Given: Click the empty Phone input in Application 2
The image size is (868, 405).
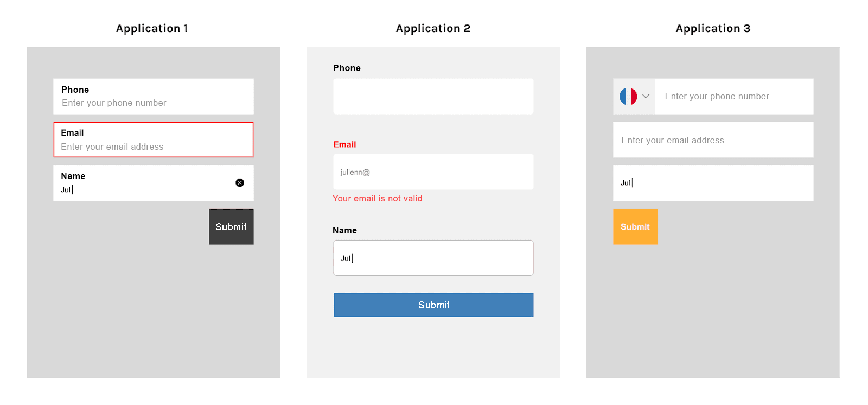Looking at the screenshot, I should click(x=433, y=97).
